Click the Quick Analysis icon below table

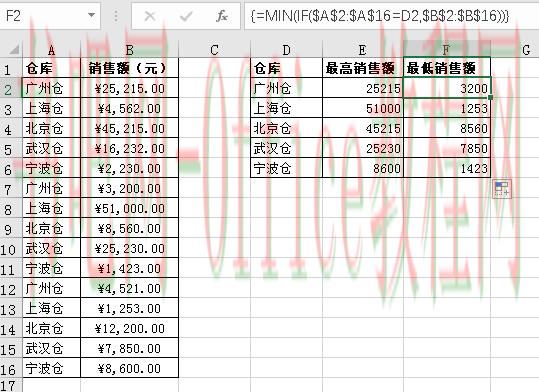point(502,189)
